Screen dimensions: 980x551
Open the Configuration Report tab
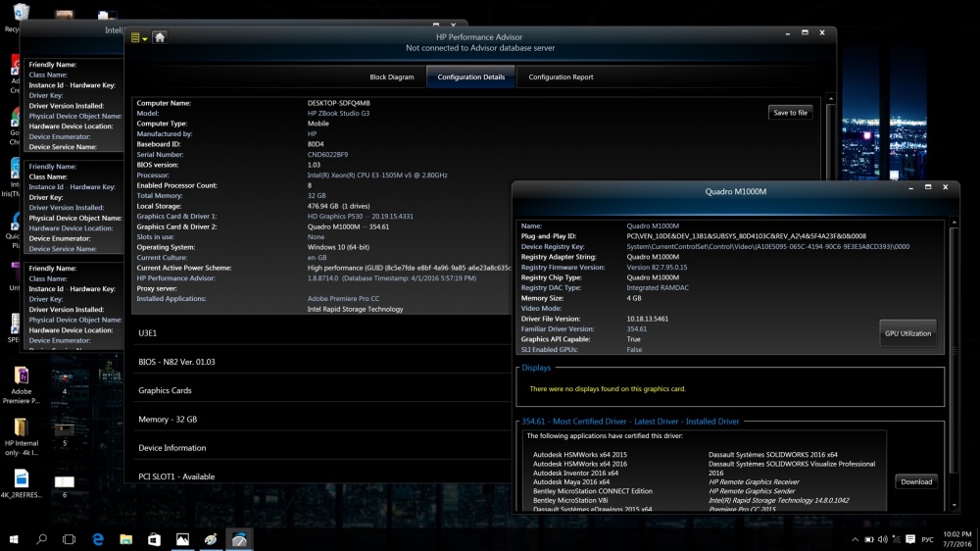[561, 76]
